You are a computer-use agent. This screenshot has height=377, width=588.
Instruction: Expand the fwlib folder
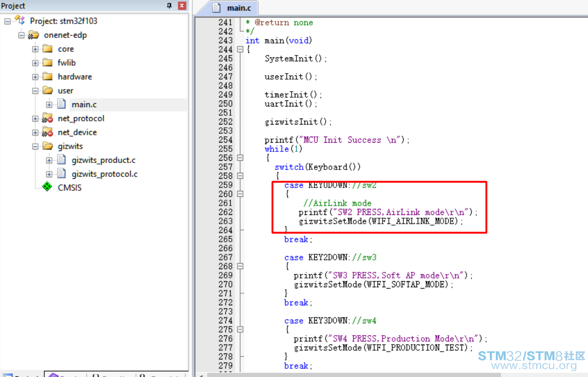tap(35, 63)
